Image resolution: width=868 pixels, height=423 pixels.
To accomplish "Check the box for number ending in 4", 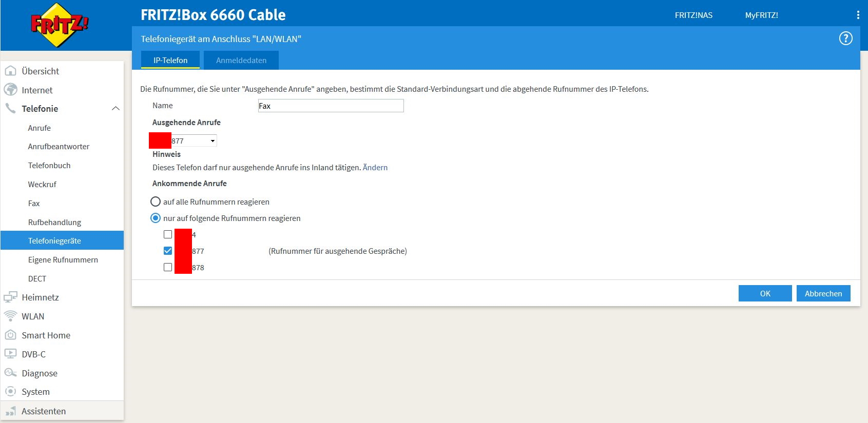I will [x=168, y=234].
